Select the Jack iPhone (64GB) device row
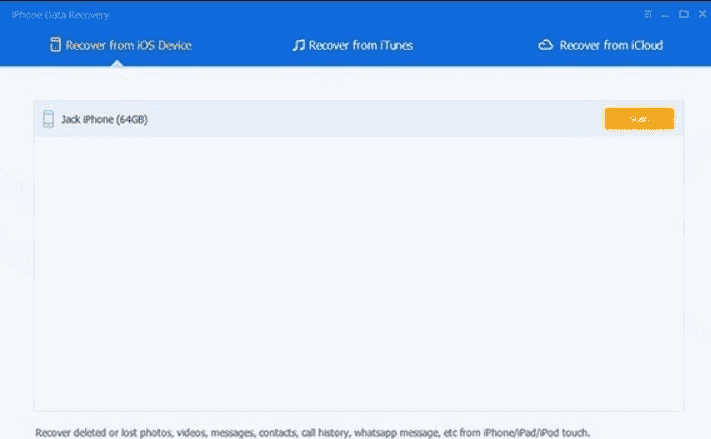711x439 pixels. 358,119
